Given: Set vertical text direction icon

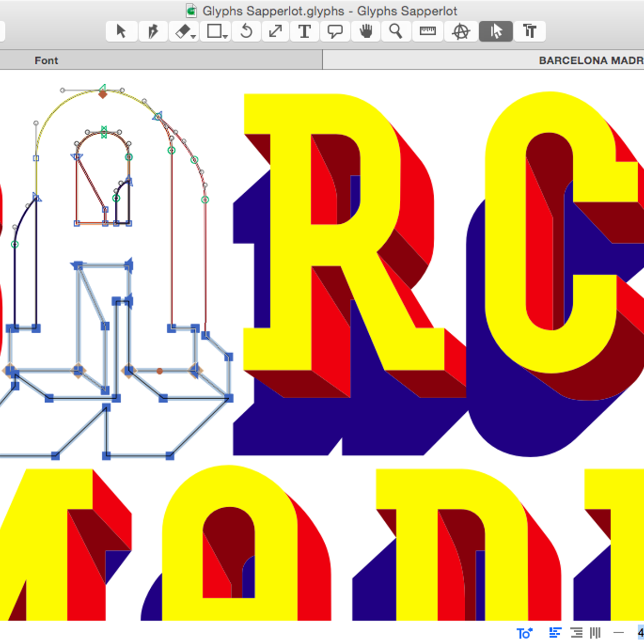Looking at the screenshot, I should 595,633.
